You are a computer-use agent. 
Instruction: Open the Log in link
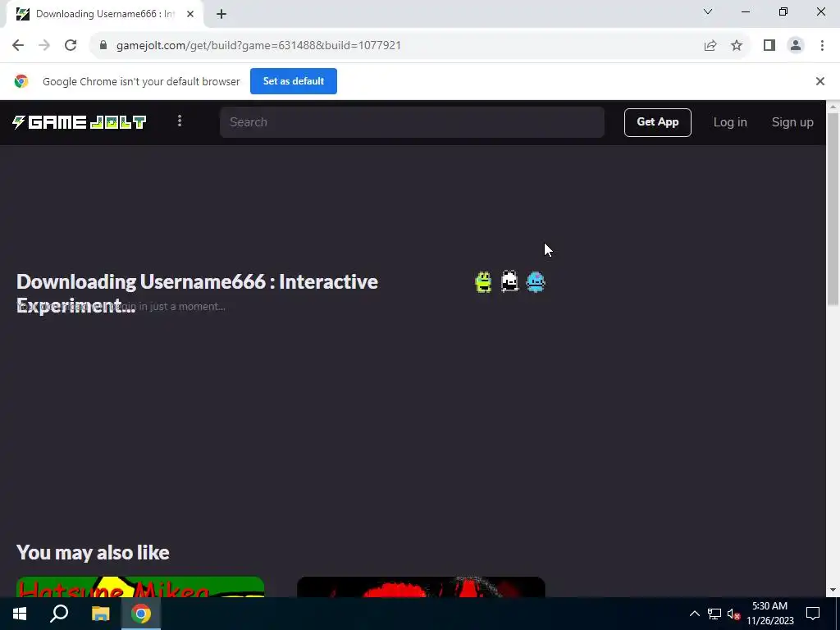[x=729, y=122]
